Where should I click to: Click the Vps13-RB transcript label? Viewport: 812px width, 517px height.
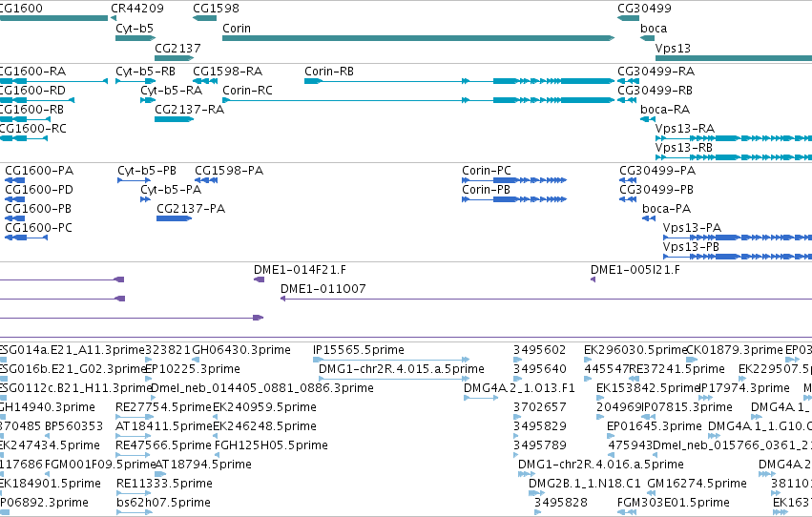click(684, 148)
